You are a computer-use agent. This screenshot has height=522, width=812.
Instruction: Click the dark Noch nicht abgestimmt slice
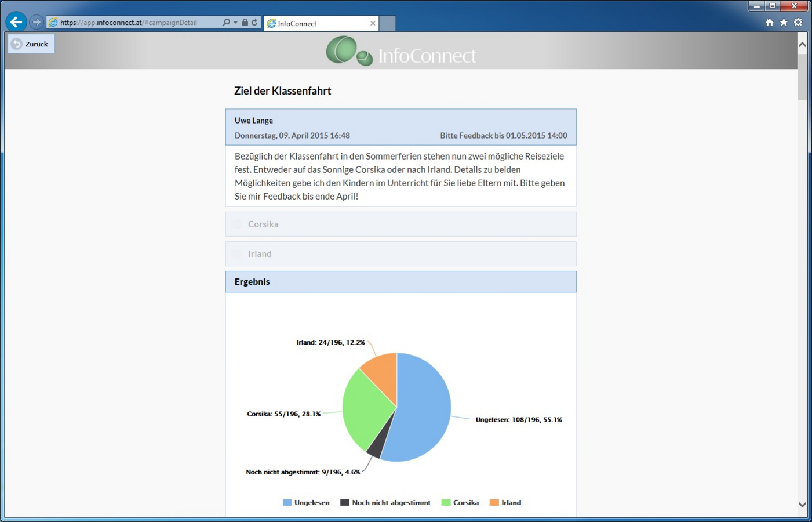tap(377, 445)
